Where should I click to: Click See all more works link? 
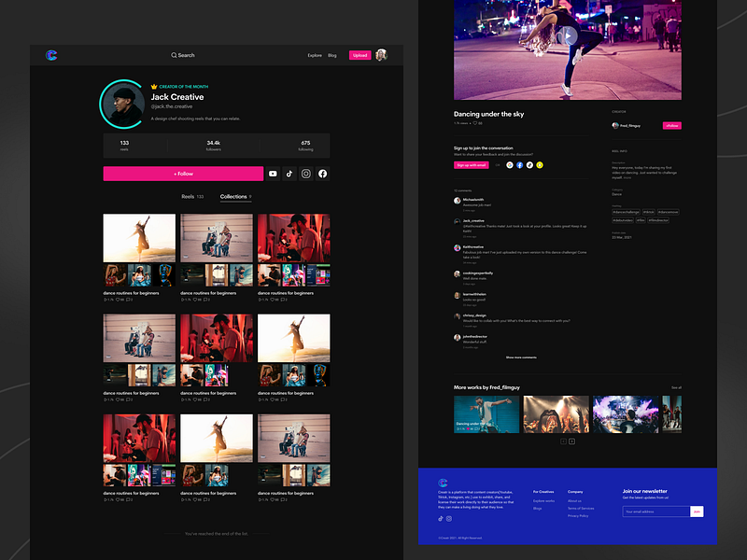(x=676, y=387)
